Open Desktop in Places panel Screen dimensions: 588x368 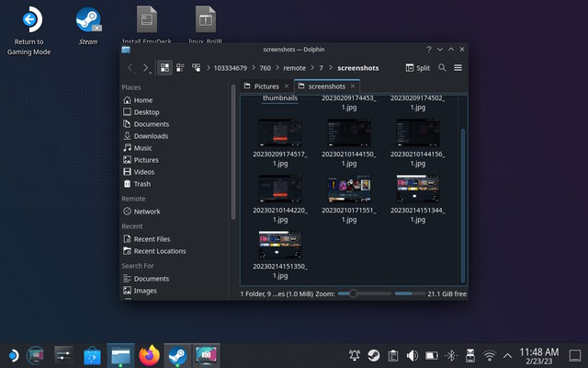click(141, 112)
